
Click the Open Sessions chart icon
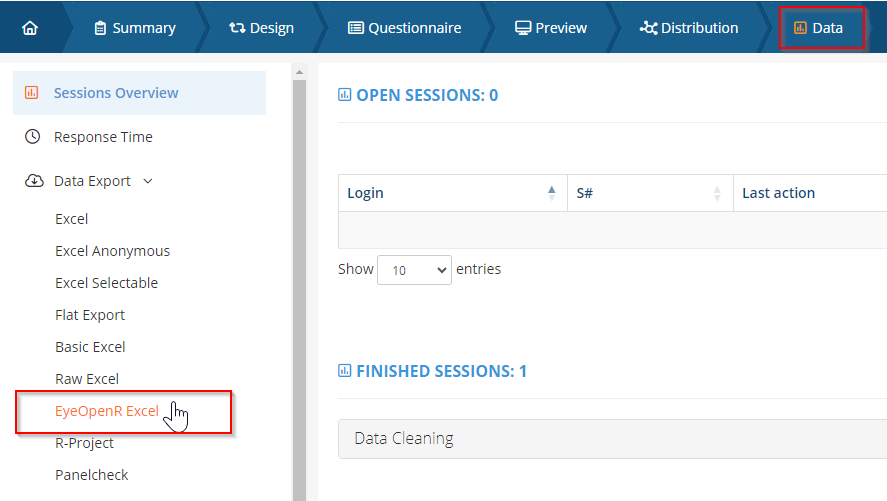(x=345, y=95)
